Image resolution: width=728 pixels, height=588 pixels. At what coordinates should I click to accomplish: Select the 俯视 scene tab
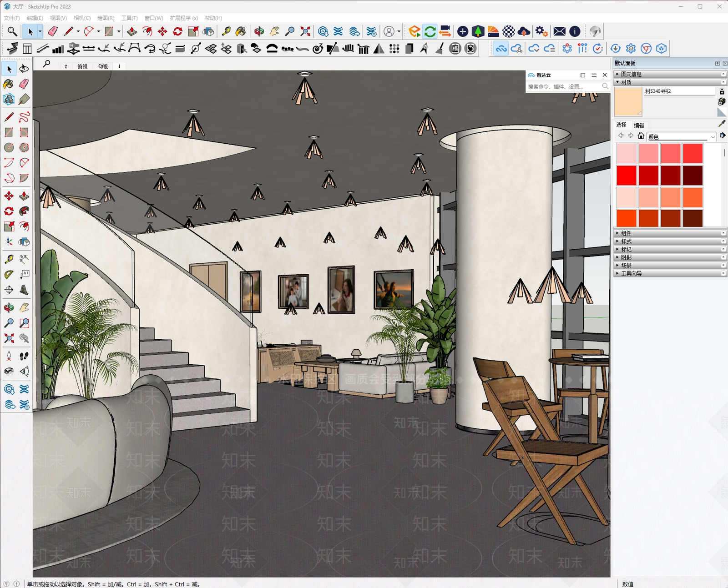pos(82,66)
